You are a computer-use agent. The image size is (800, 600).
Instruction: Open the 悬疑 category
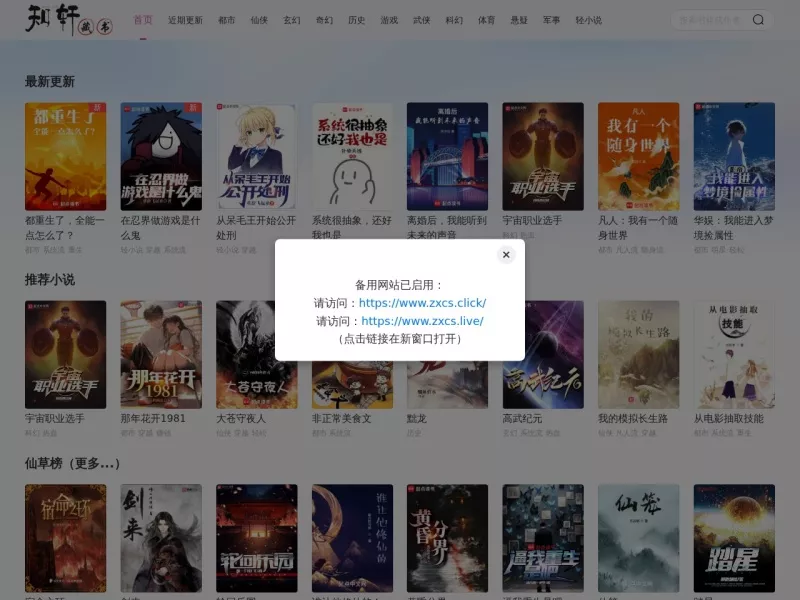pos(519,20)
